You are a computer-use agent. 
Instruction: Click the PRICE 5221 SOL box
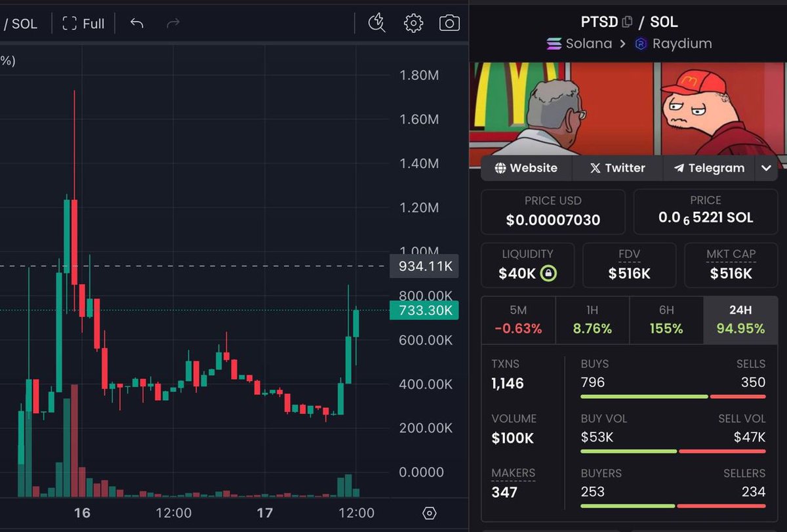(706, 212)
